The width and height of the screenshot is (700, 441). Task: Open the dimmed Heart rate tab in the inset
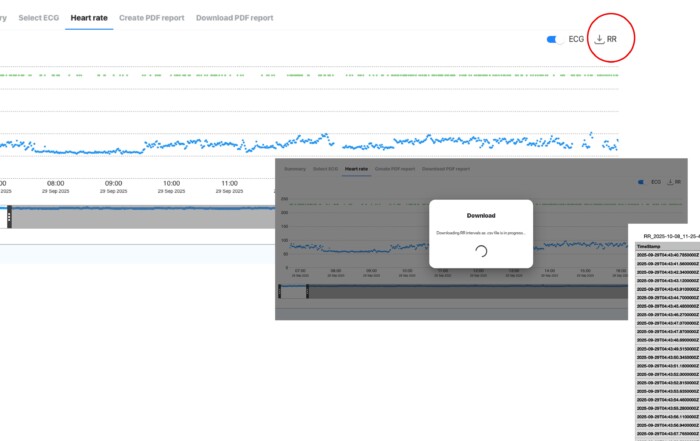(x=356, y=169)
